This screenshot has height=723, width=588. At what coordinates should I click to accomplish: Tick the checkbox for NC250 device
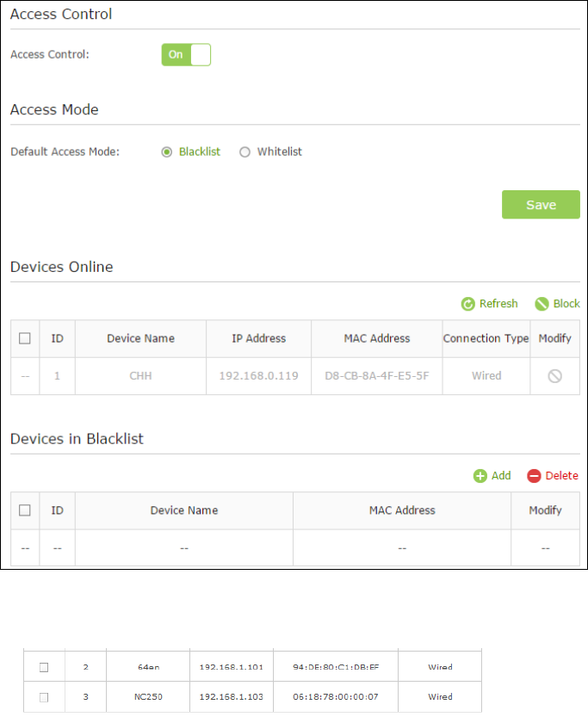[x=44, y=697]
